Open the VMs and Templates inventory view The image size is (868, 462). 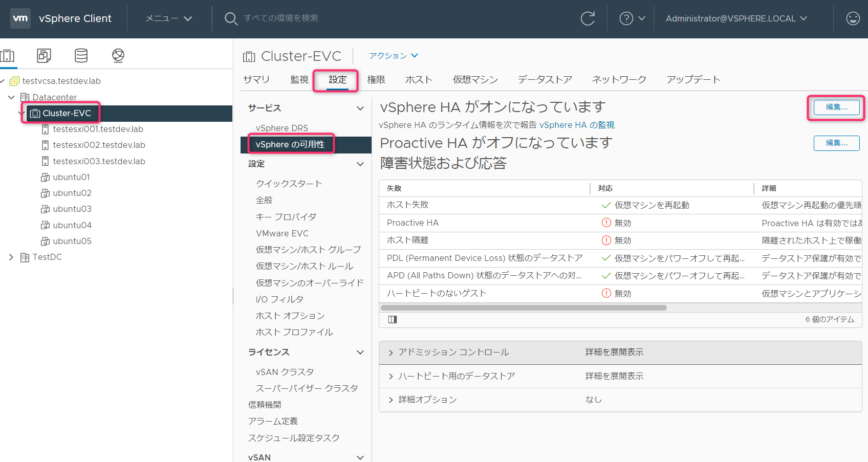click(44, 55)
